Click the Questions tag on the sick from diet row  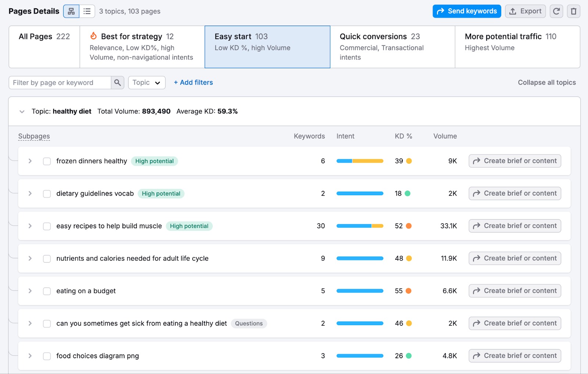[249, 323]
